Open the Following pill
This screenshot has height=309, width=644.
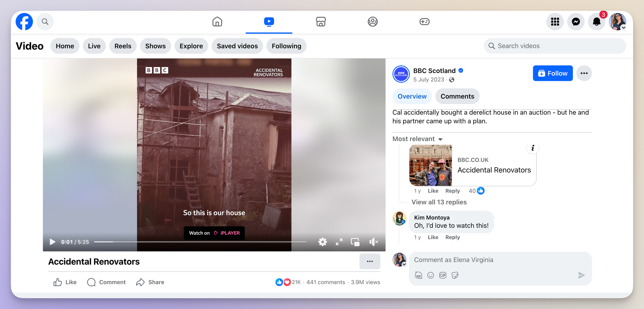[286, 46]
